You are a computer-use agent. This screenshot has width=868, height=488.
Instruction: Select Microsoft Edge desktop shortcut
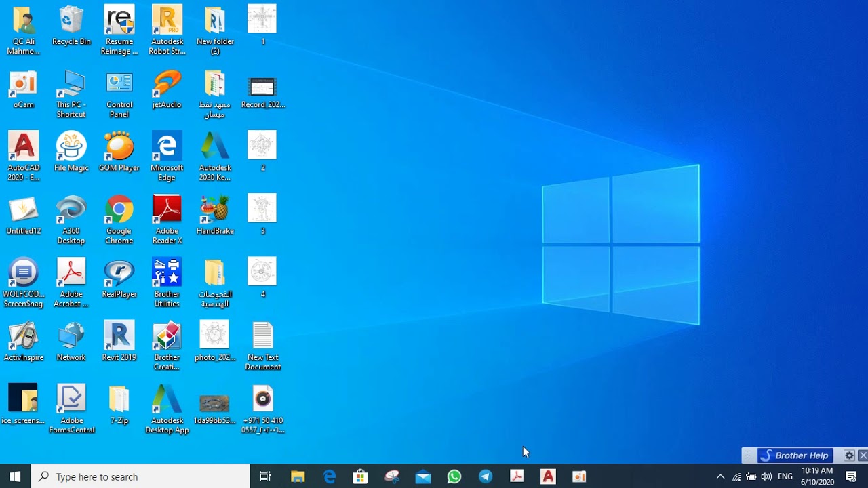167,157
